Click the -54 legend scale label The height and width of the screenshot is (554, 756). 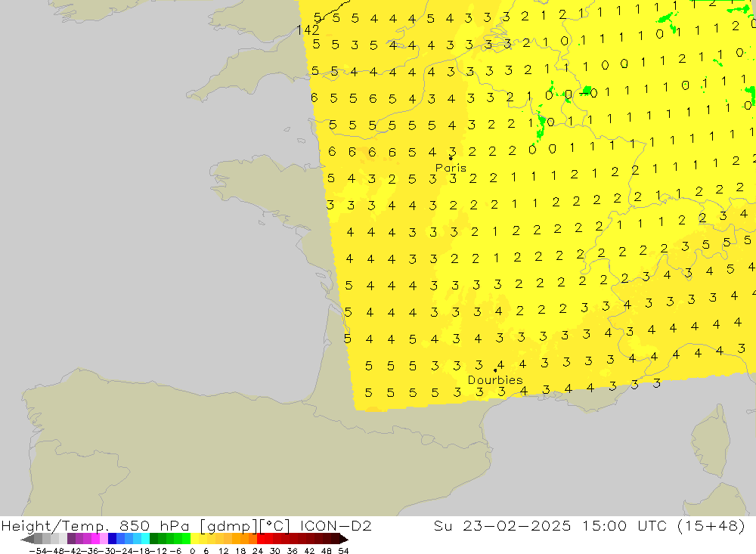(37, 551)
